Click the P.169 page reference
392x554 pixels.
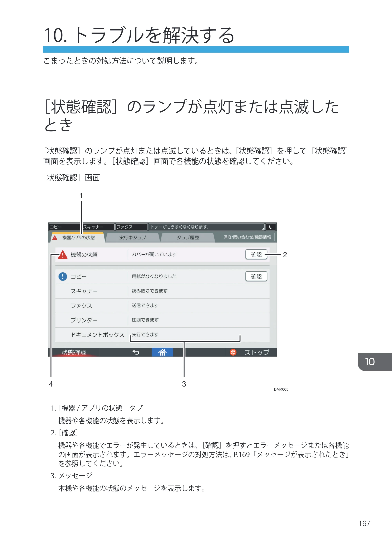click(241, 455)
